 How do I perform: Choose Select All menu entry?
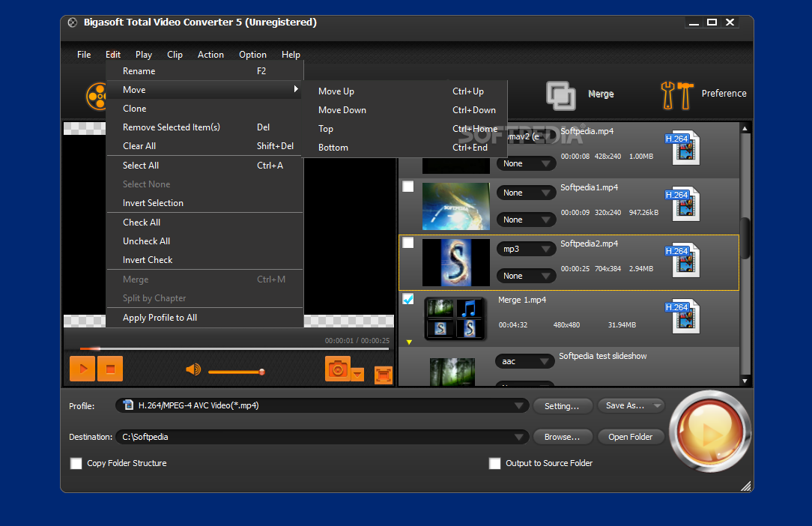click(204, 166)
